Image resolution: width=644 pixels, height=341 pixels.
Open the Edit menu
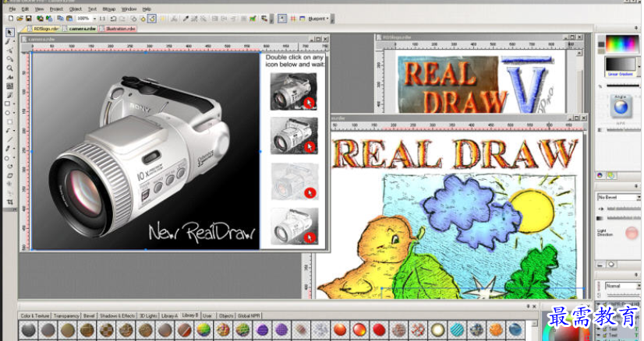(26, 9)
